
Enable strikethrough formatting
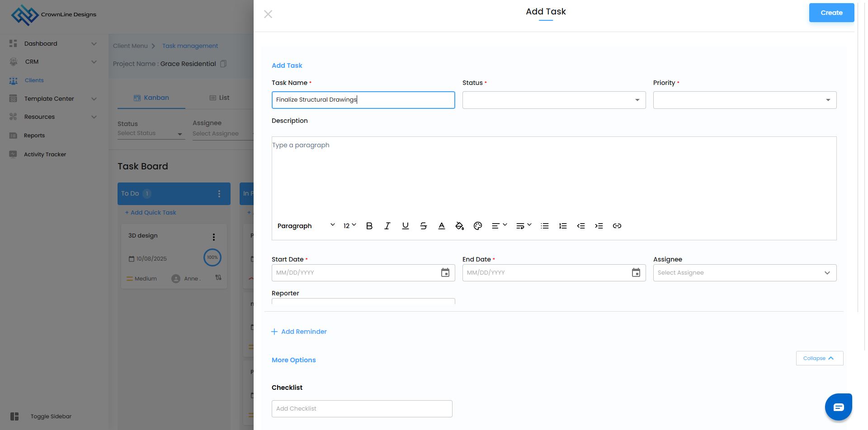point(423,226)
